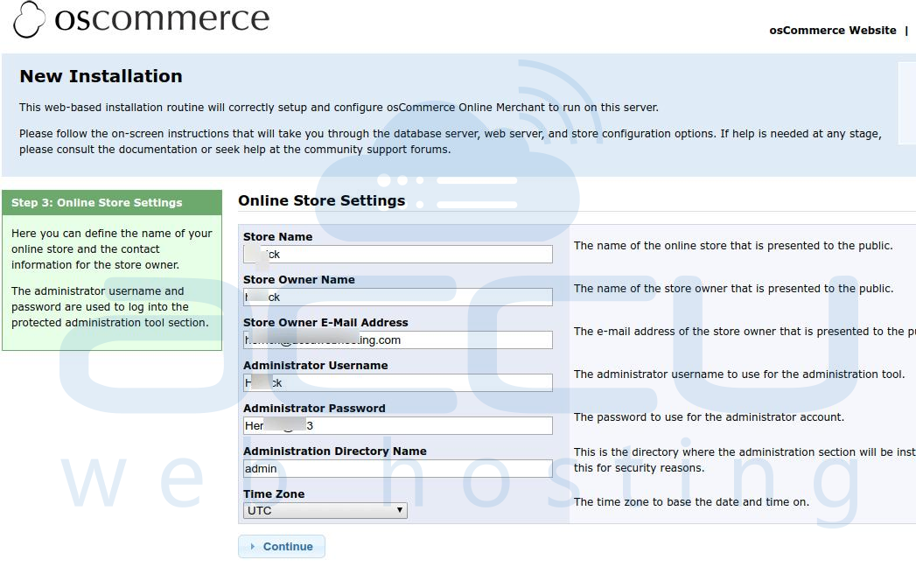Click the osCommerce cloud logo
916x588 pixels.
click(29, 18)
